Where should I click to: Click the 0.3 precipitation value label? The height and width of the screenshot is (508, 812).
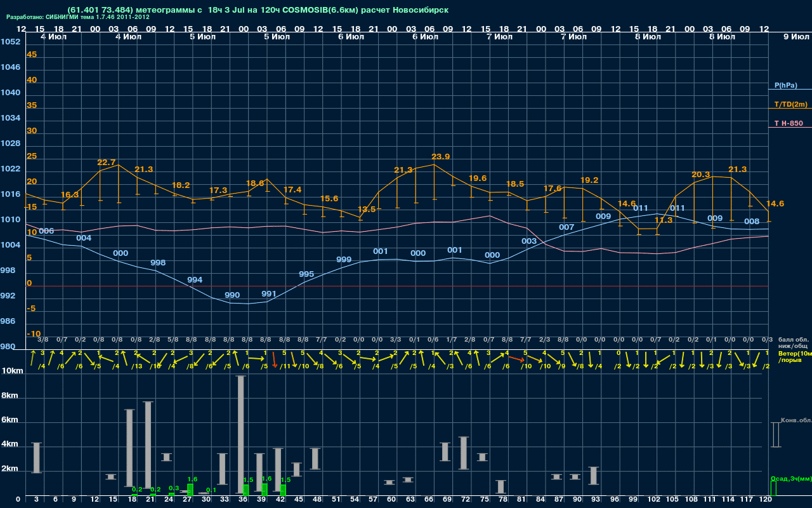pos(174,488)
